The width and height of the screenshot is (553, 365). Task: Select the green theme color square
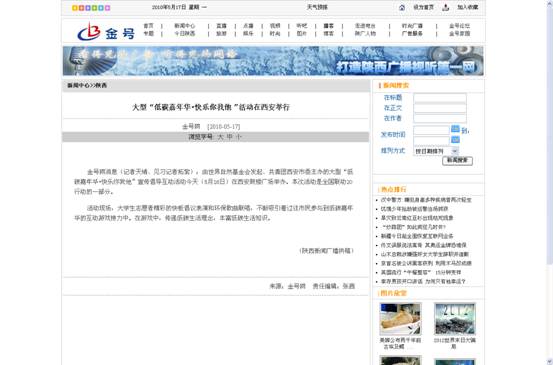pos(95,8)
